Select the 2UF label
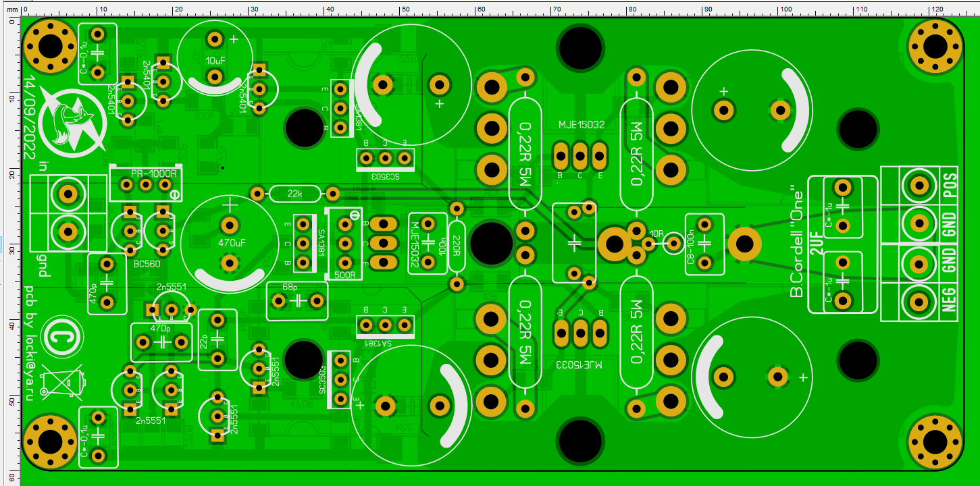The height and width of the screenshot is (486, 980). [816, 243]
